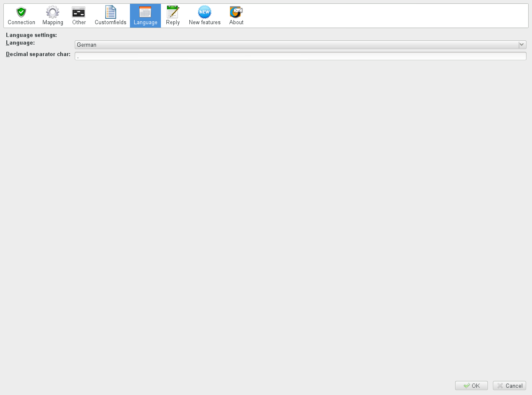This screenshot has width=532, height=395.
Task: Open the German language combo box
Action: (296, 45)
